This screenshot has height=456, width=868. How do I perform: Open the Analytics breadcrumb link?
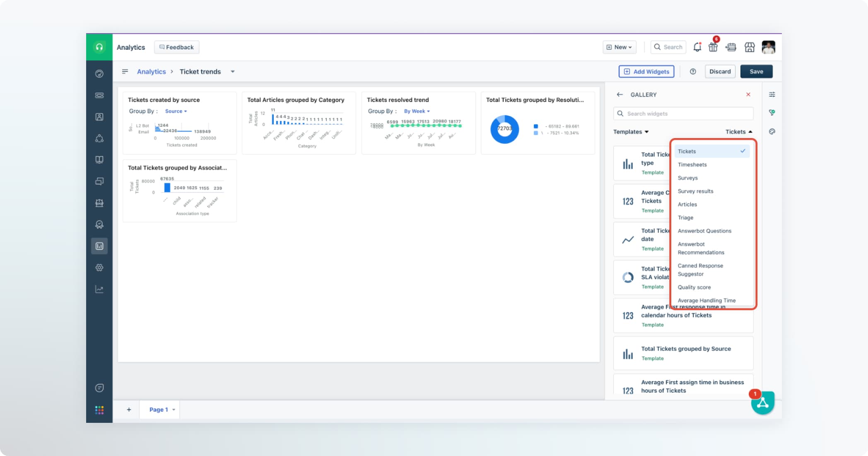[x=151, y=72]
